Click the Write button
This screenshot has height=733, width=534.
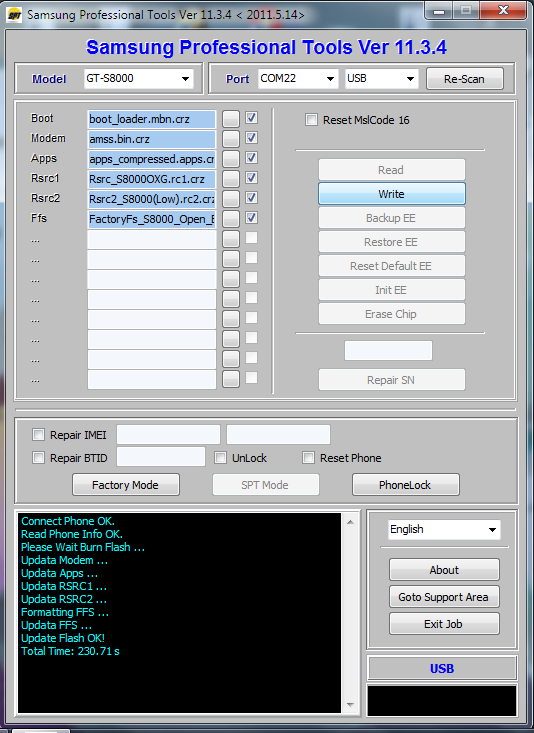pyautogui.click(x=391, y=194)
